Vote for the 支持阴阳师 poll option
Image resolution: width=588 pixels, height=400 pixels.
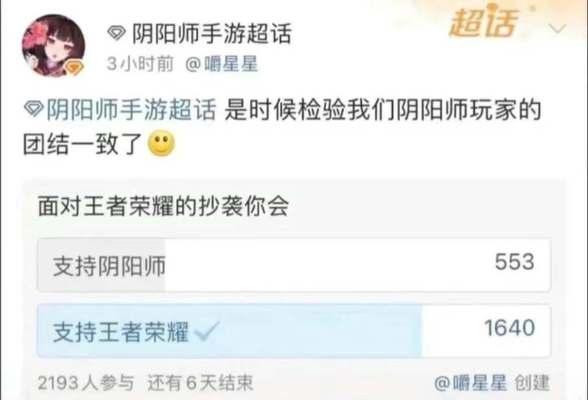tap(294, 265)
